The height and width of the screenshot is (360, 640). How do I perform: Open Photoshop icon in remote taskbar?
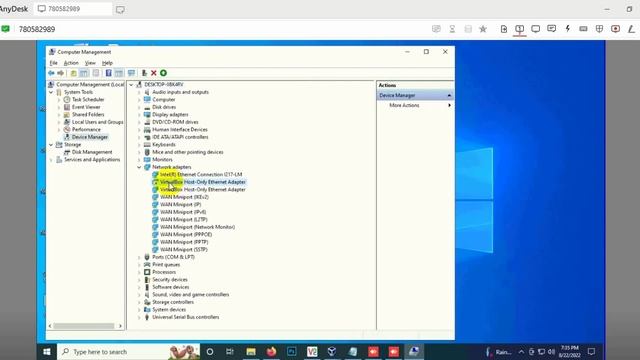(291, 351)
